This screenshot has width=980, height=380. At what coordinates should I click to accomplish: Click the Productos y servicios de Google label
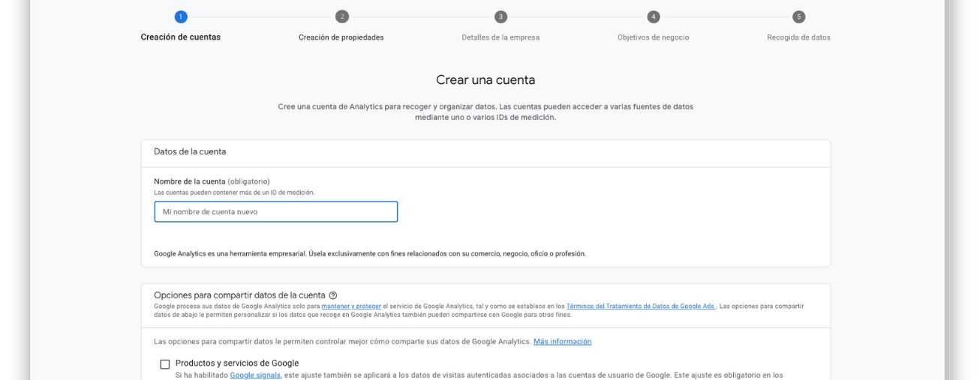pos(237,364)
